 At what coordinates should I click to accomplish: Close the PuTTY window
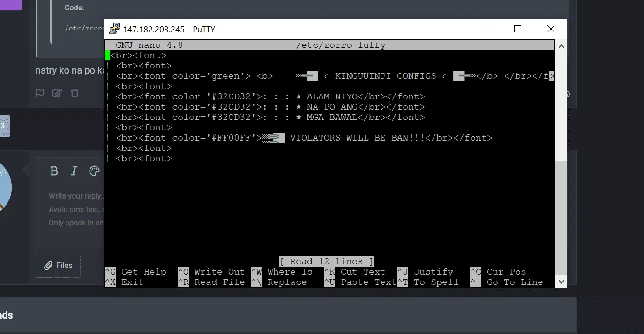(x=551, y=29)
